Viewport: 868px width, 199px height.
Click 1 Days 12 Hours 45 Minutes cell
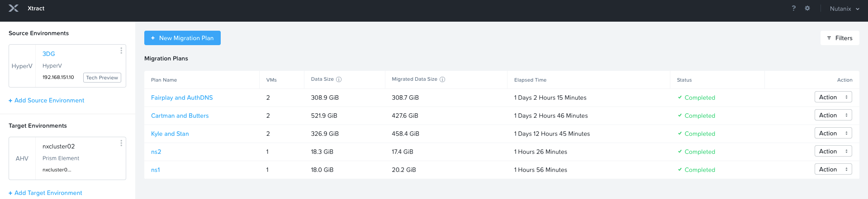552,134
